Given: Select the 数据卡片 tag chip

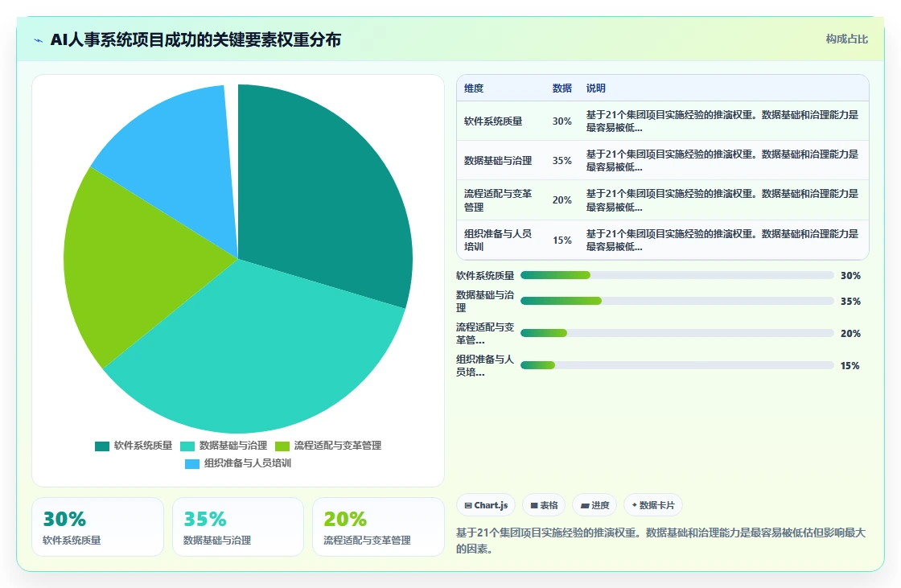Looking at the screenshot, I should [652, 505].
